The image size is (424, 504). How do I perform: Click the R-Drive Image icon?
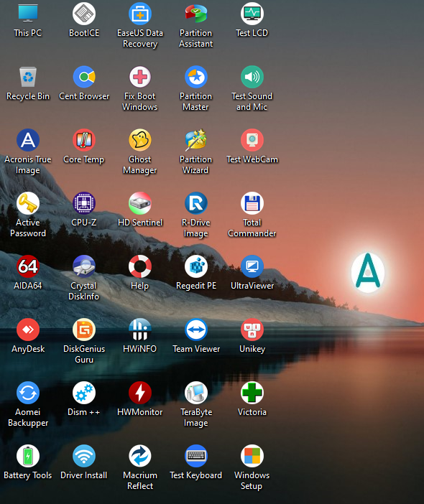pyautogui.click(x=196, y=203)
